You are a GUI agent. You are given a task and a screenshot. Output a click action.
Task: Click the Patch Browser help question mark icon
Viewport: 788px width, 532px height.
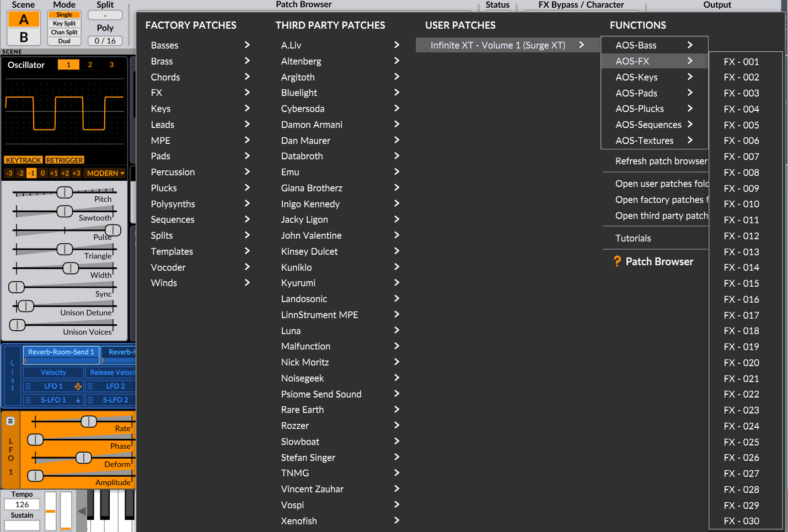click(617, 261)
